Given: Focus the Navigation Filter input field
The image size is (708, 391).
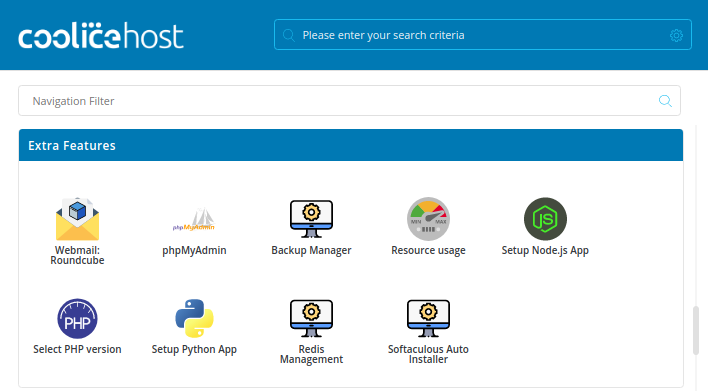Looking at the screenshot, I should pyautogui.click(x=349, y=101).
